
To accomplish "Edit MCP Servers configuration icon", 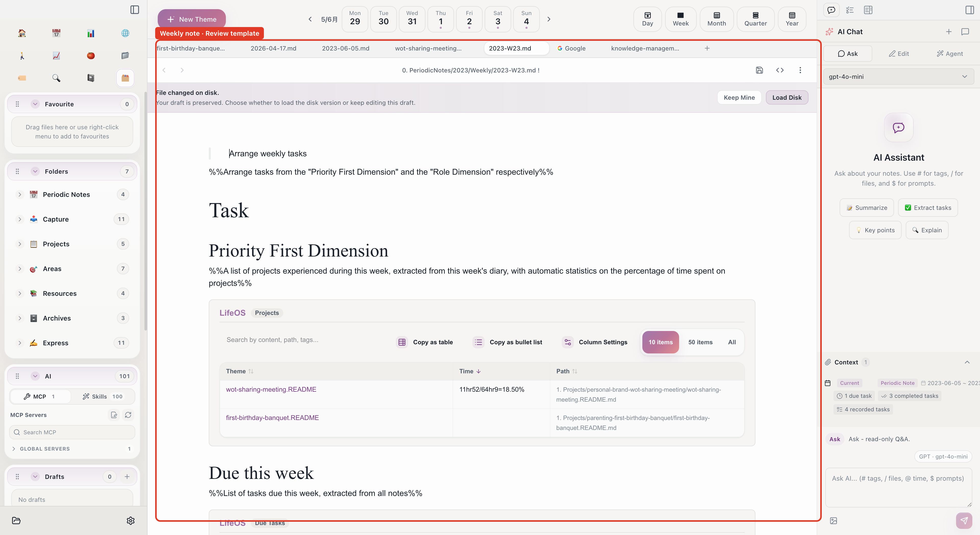I will [114, 415].
